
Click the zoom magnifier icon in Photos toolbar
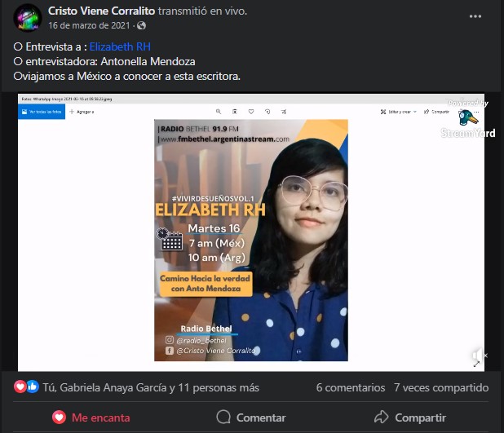219,112
